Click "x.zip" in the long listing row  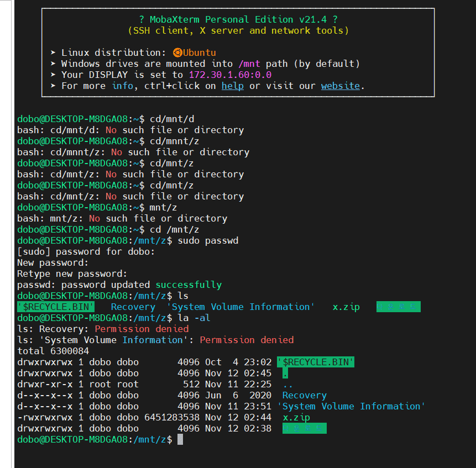coord(296,418)
